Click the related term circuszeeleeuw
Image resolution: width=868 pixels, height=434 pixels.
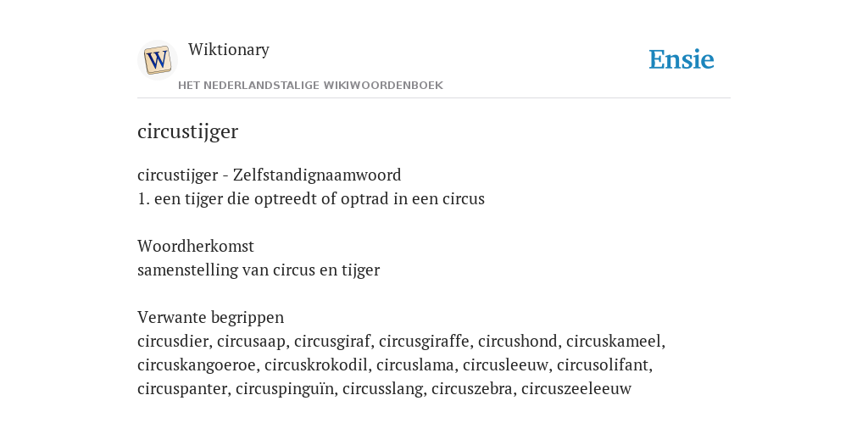pos(576,389)
